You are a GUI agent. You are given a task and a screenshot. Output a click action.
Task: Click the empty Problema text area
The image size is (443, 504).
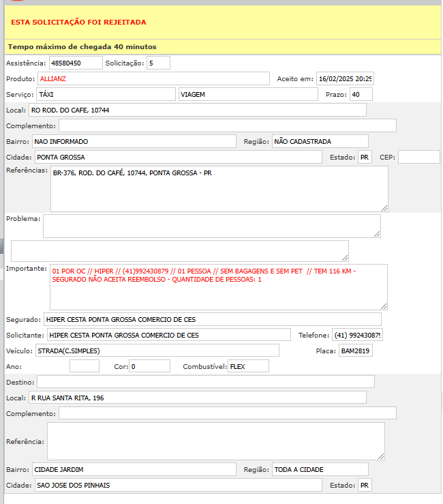click(x=211, y=226)
